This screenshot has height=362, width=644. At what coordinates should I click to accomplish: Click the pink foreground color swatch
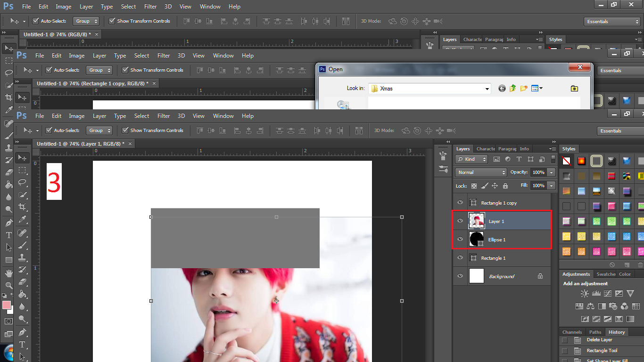pos(7,305)
